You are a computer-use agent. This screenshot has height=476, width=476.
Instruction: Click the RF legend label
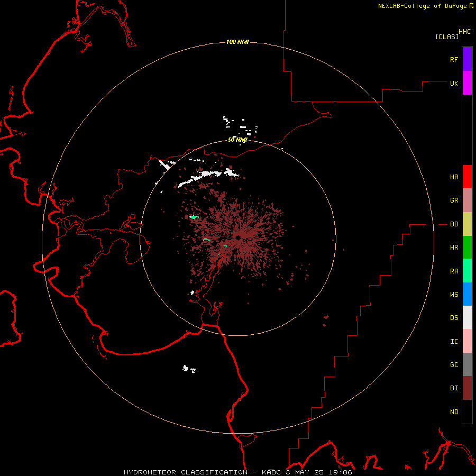[454, 59]
